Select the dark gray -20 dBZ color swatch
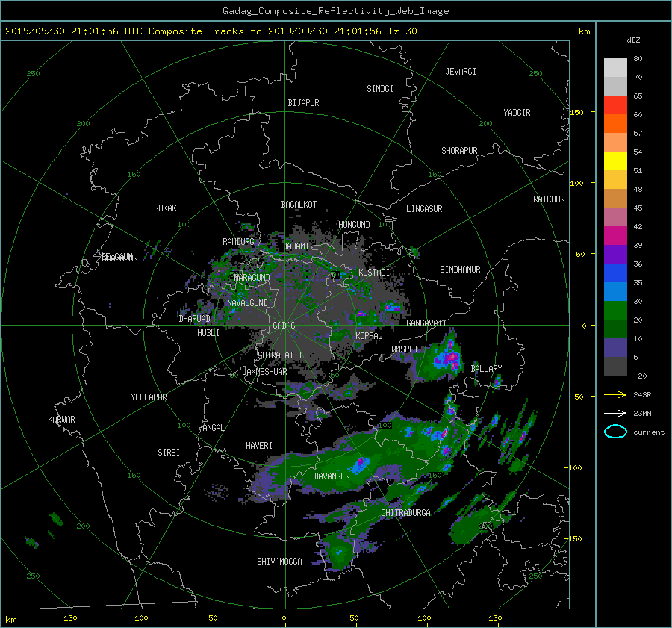Image resolution: width=672 pixels, height=628 pixels. pos(615,367)
